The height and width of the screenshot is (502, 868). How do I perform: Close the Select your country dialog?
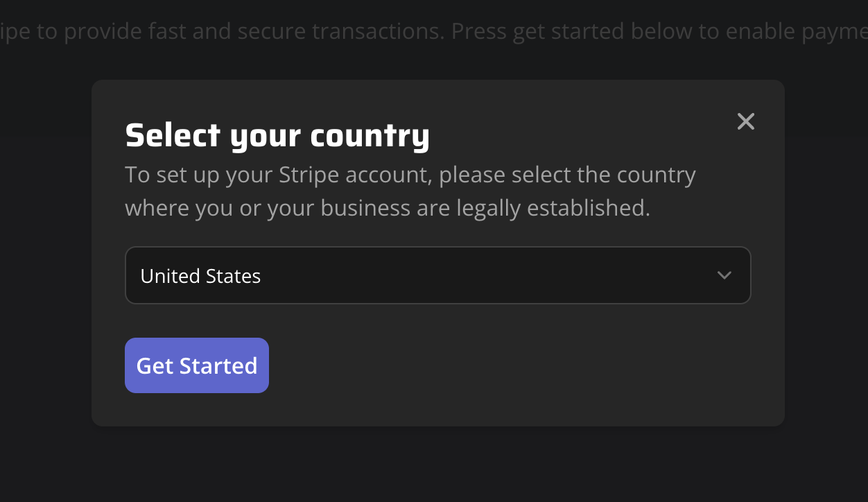click(x=746, y=122)
